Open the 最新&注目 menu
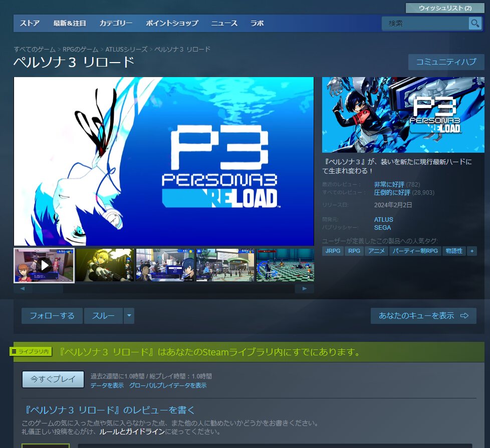490x448 pixels. tap(69, 24)
